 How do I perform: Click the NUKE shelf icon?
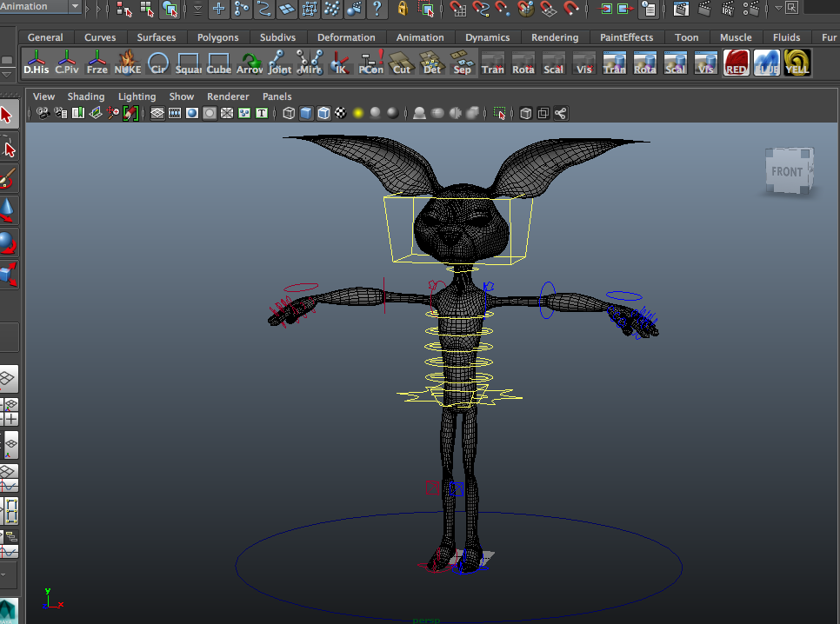click(128, 63)
